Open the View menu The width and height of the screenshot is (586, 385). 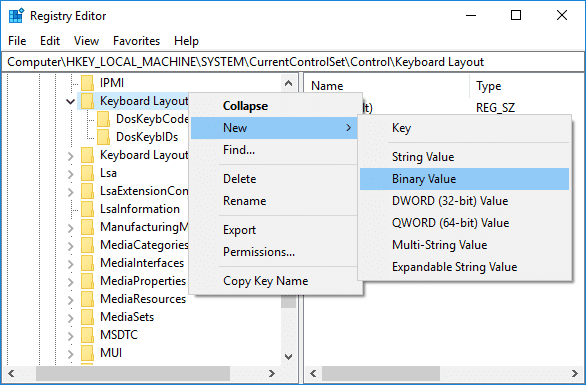(x=86, y=41)
